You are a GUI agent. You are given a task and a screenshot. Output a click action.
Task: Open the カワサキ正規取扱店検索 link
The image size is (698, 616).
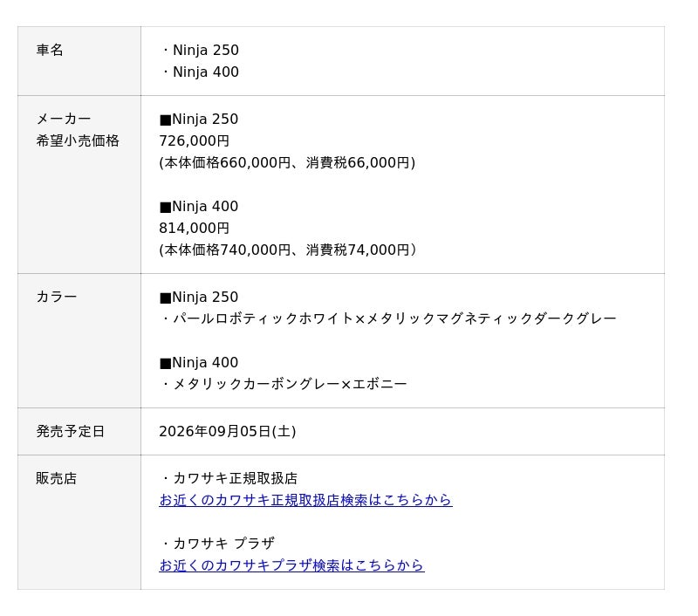[305, 500]
